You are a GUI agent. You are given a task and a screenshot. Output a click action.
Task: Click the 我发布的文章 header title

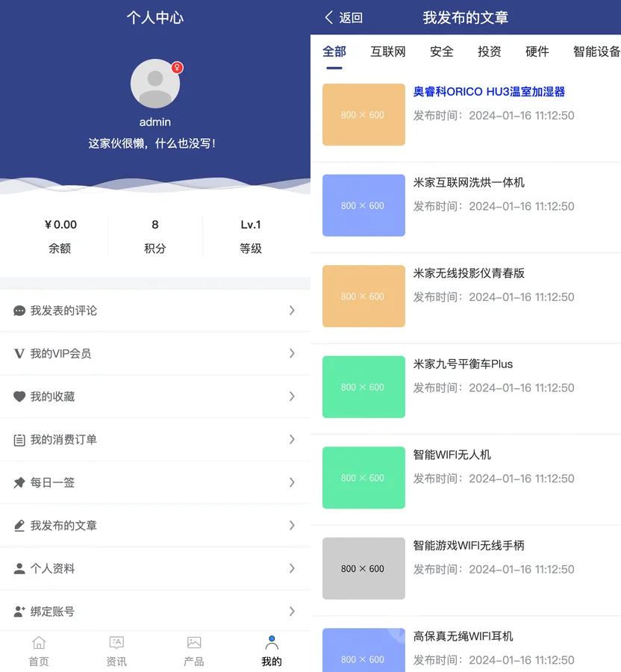(466, 18)
